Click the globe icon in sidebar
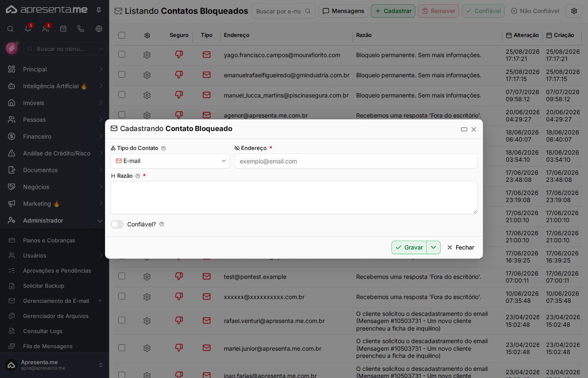Viewport: 588px width, 378px height. tap(99, 29)
